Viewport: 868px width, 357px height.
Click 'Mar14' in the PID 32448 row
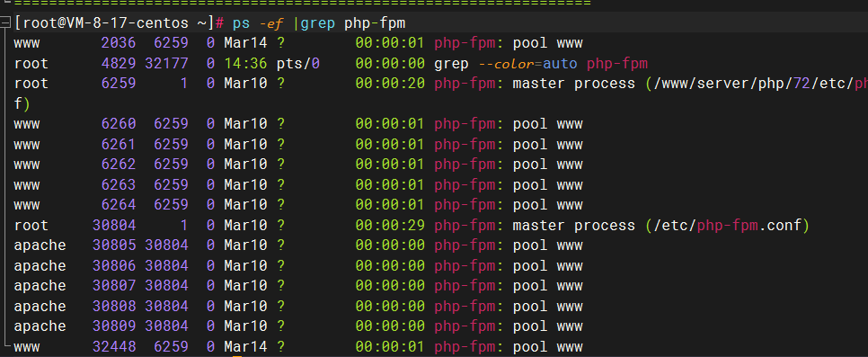(245, 347)
